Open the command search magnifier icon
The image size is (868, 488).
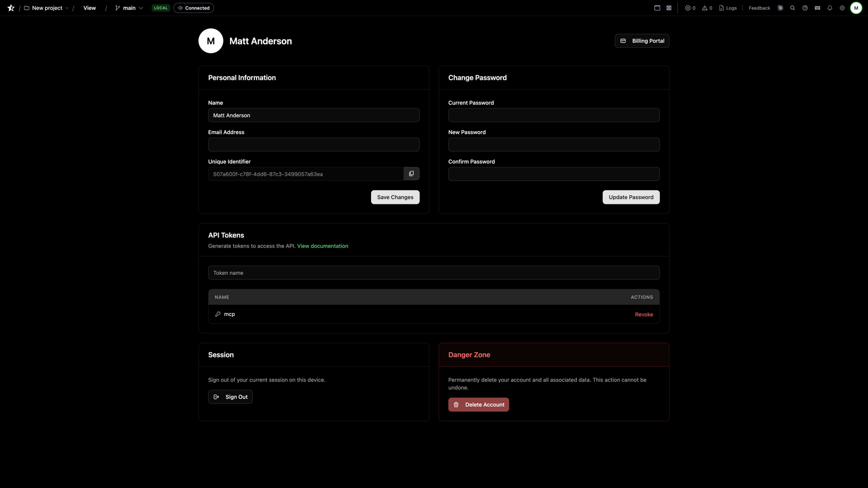coord(793,8)
